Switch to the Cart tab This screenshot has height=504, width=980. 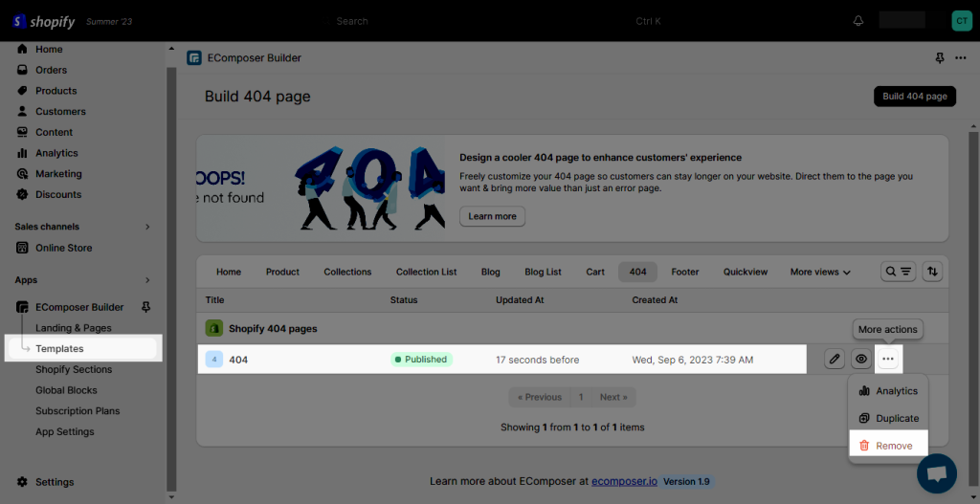pos(595,272)
